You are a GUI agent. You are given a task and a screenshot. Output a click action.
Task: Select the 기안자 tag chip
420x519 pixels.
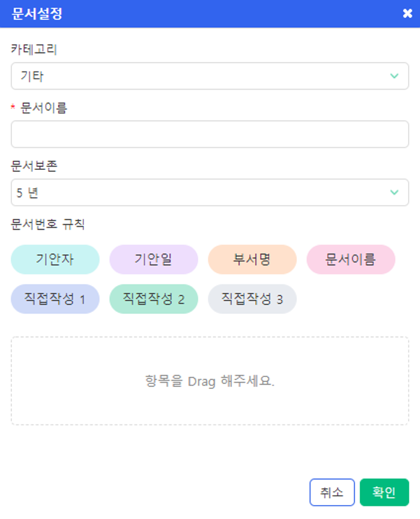[56, 259]
